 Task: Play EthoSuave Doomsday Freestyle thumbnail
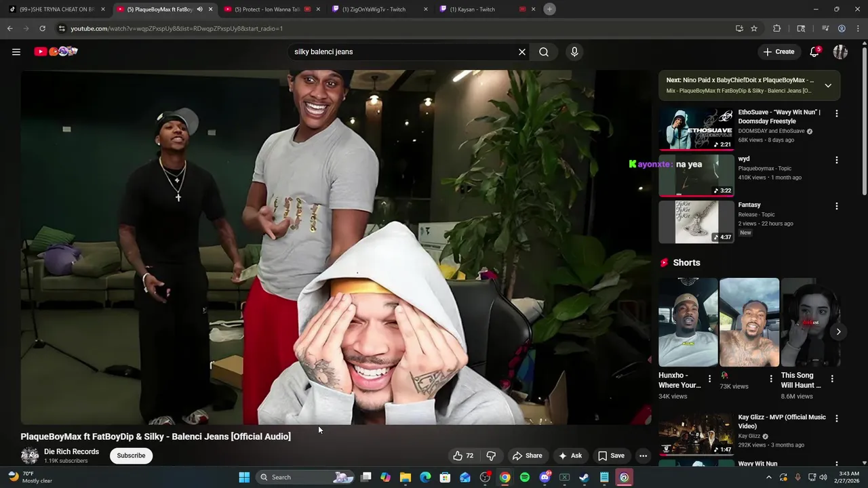pos(696,129)
